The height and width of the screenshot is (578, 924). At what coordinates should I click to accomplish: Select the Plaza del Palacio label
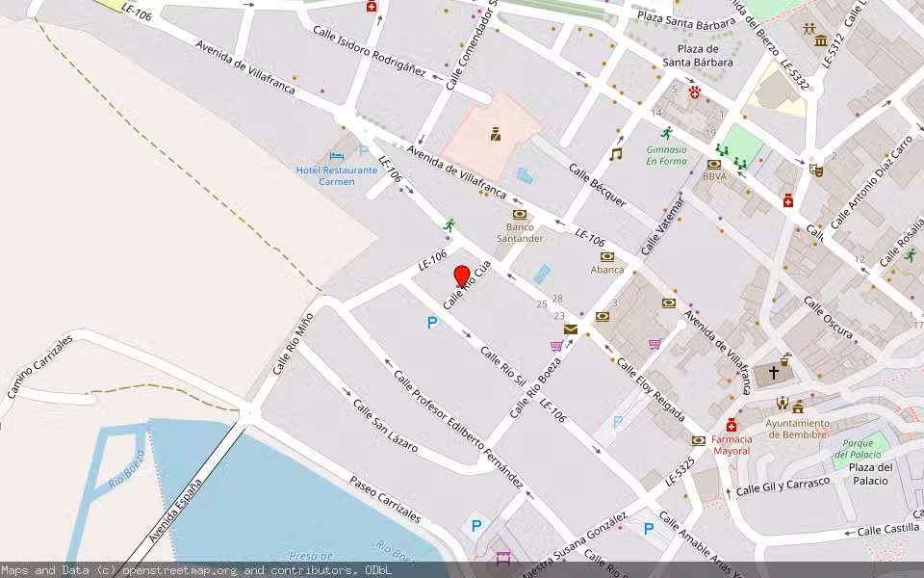coord(870,474)
